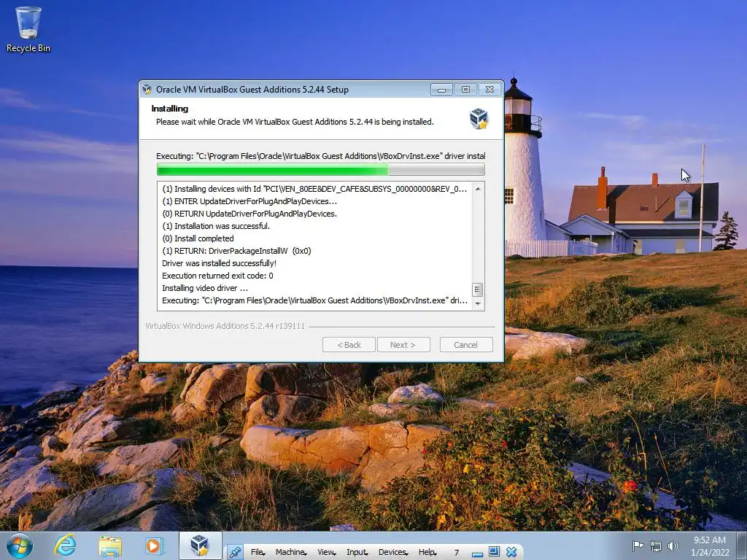The height and width of the screenshot is (560, 747).
Task: Click the Back button in setup wizard
Action: 349,345
